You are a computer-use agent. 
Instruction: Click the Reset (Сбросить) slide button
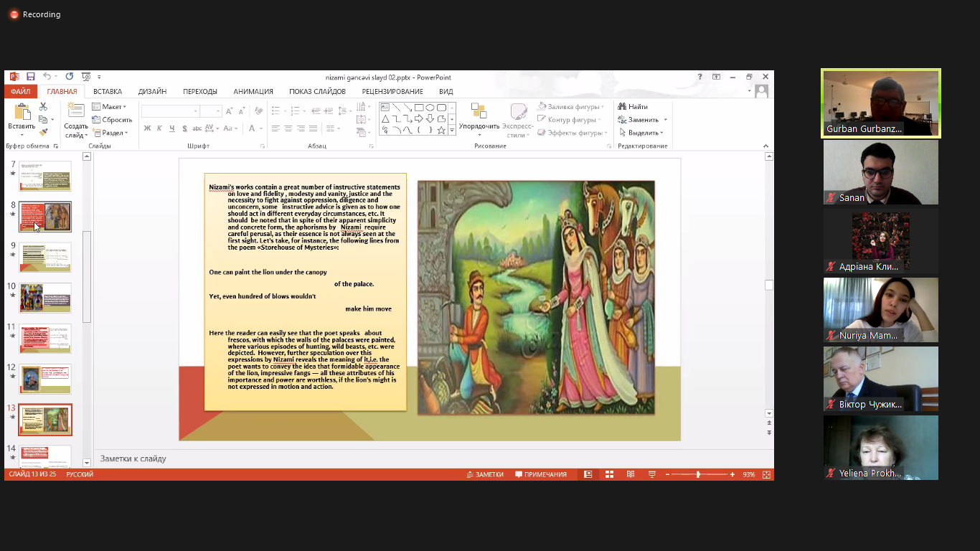[113, 120]
